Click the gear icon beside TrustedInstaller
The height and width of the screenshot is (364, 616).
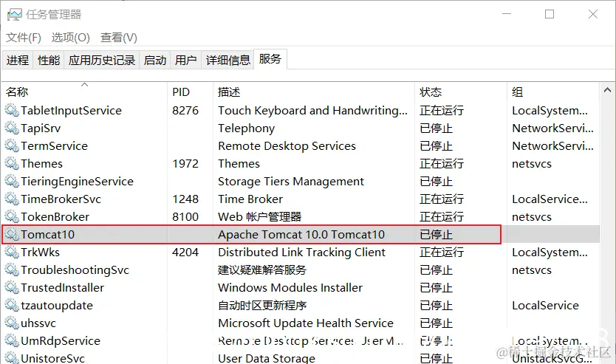(x=12, y=287)
